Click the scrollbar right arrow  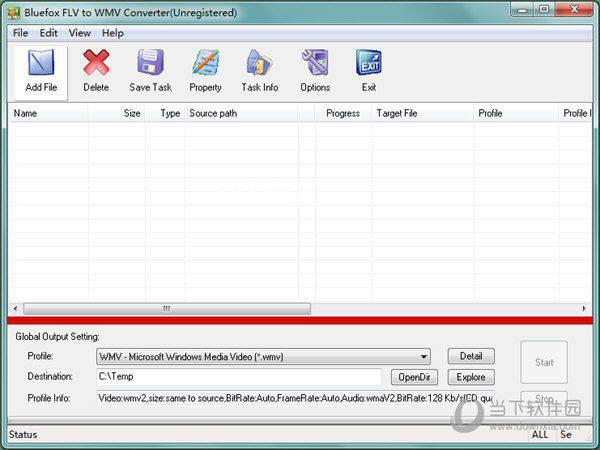584,308
